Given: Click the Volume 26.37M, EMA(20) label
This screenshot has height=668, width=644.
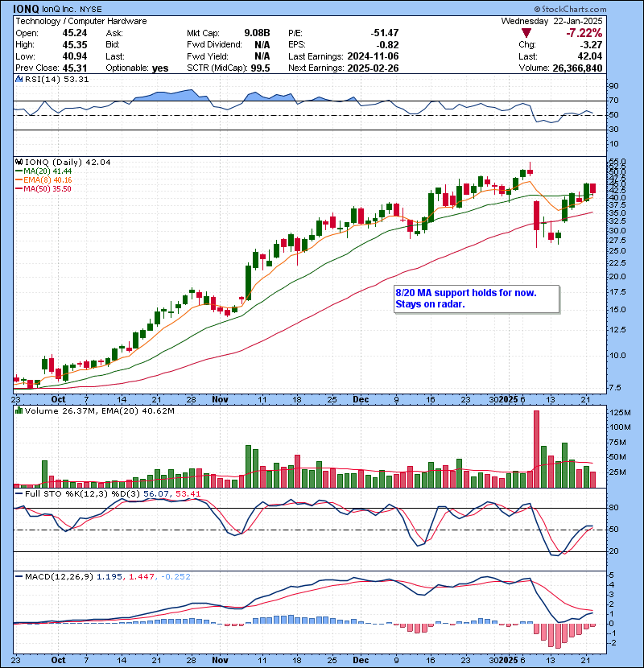Looking at the screenshot, I should click(99, 411).
